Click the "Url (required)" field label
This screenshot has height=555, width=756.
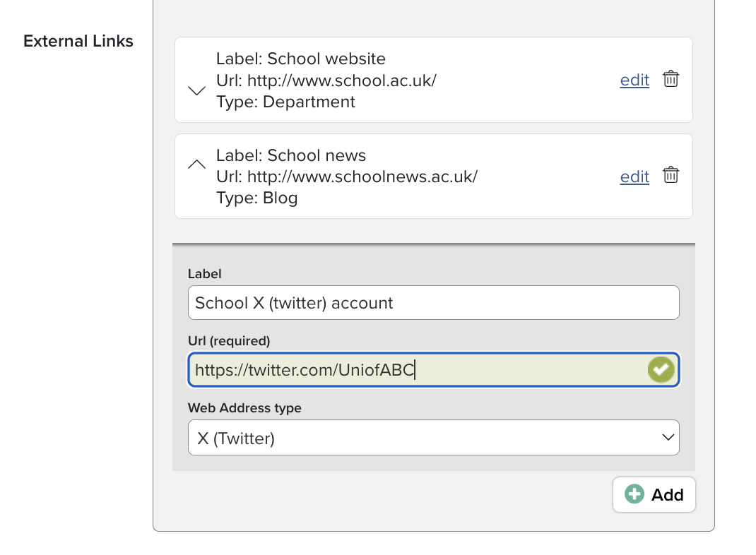pos(229,340)
